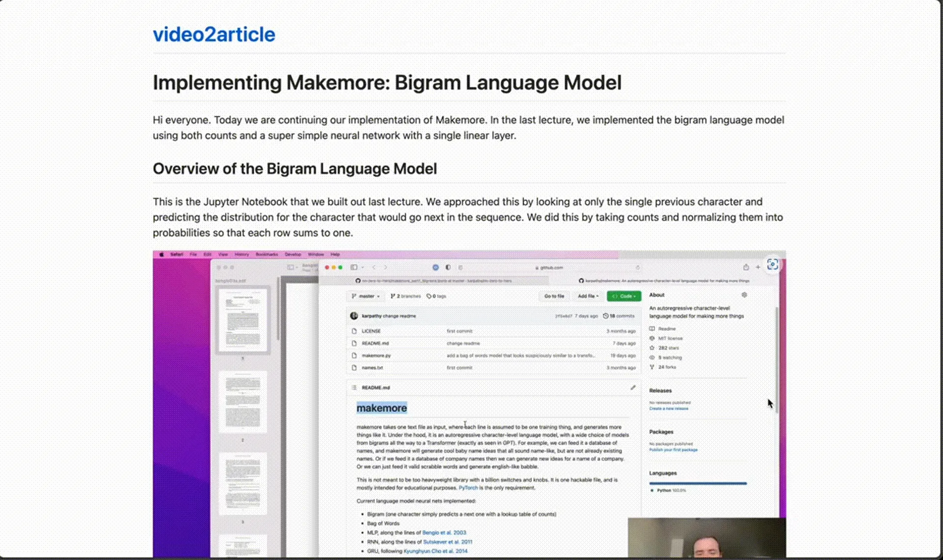Click the Share icon in Safari toolbar
943x560 pixels.
746,267
